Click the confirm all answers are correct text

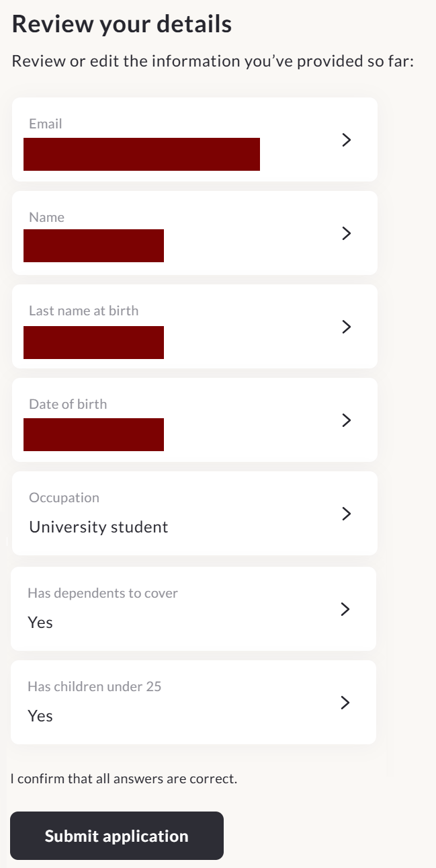tap(124, 779)
